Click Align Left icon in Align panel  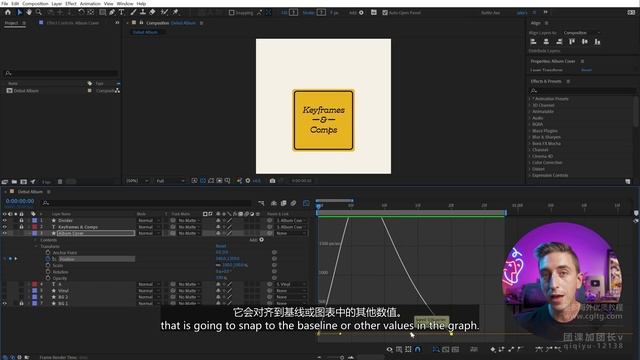click(533, 42)
